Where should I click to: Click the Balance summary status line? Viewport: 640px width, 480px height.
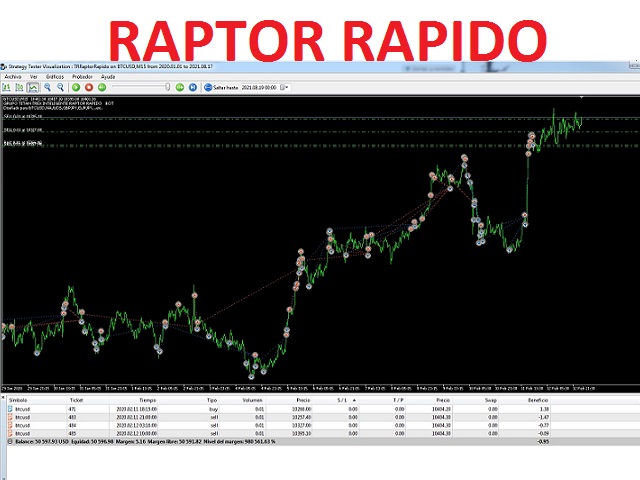click(145, 442)
